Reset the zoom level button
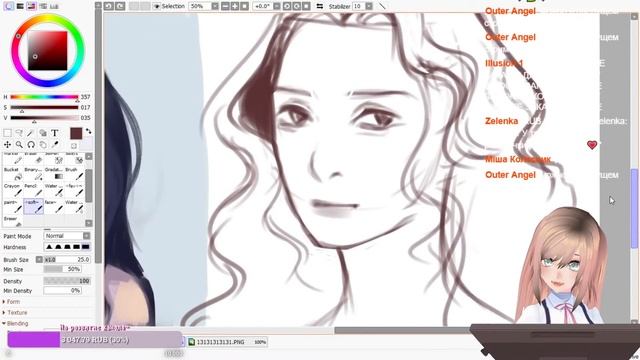This screenshot has height=360, width=640. tap(244, 6)
